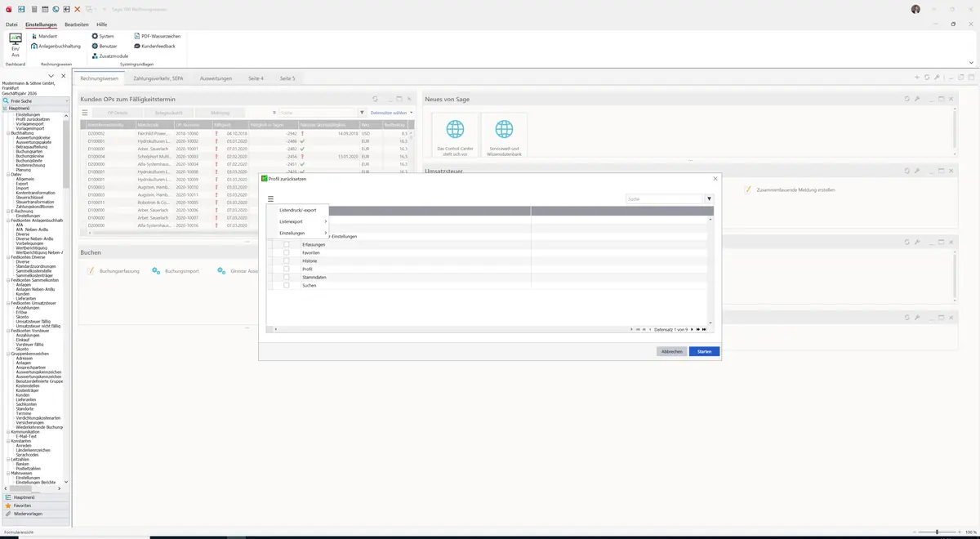This screenshot has height=539, width=980.
Task: Collapse the Gruppenkennzeichen tree node
Action: (x=8, y=354)
